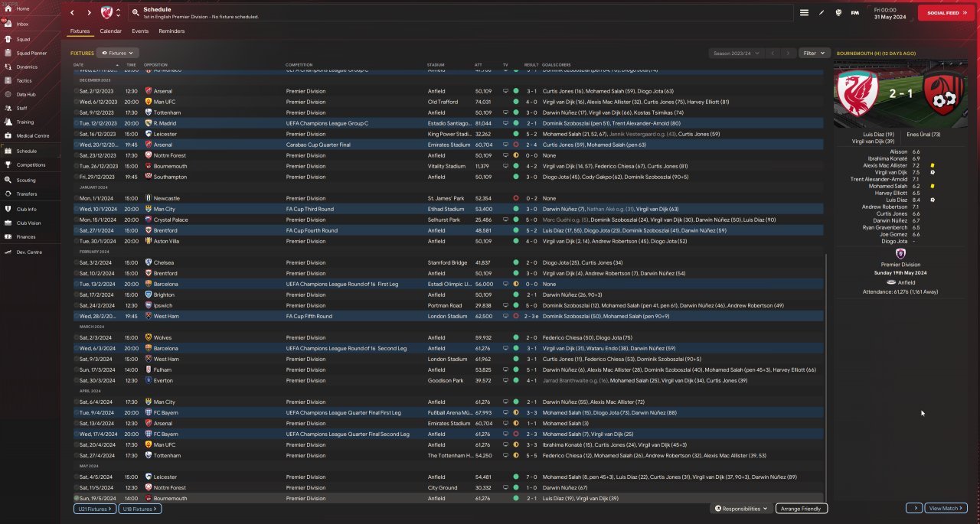The height and width of the screenshot is (524, 980).
Task: Select the R. Madrid Champions League row
Action: point(449,123)
